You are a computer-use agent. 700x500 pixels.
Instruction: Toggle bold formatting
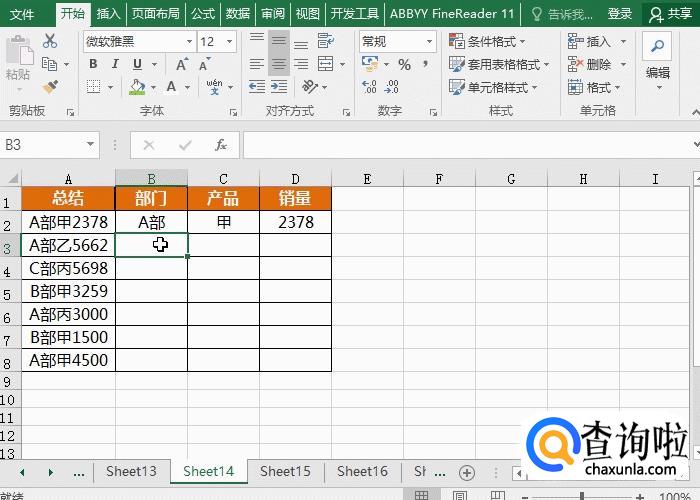click(x=93, y=64)
